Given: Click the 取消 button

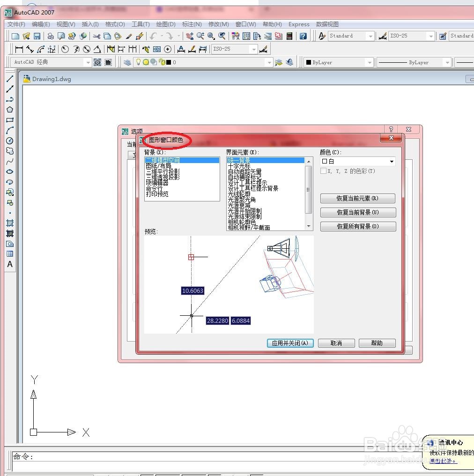Looking at the screenshot, I should pyautogui.click(x=336, y=343).
